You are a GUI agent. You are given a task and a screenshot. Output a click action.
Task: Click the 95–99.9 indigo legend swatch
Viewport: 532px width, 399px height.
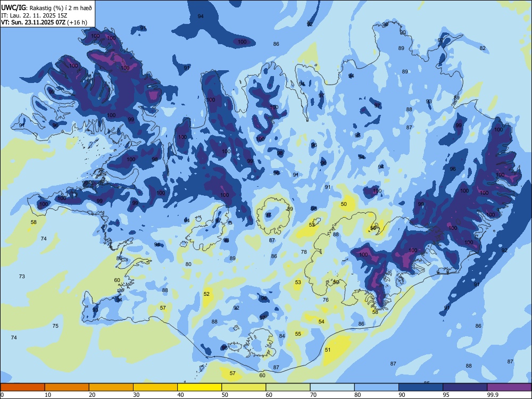pos(465,387)
